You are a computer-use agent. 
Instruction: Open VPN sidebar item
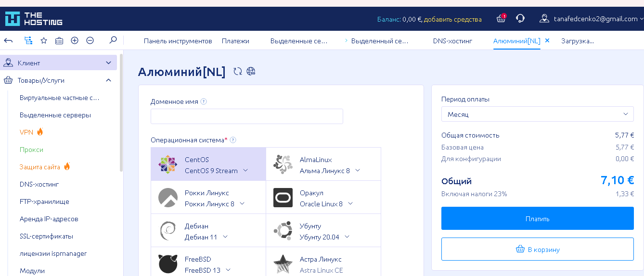tap(26, 132)
